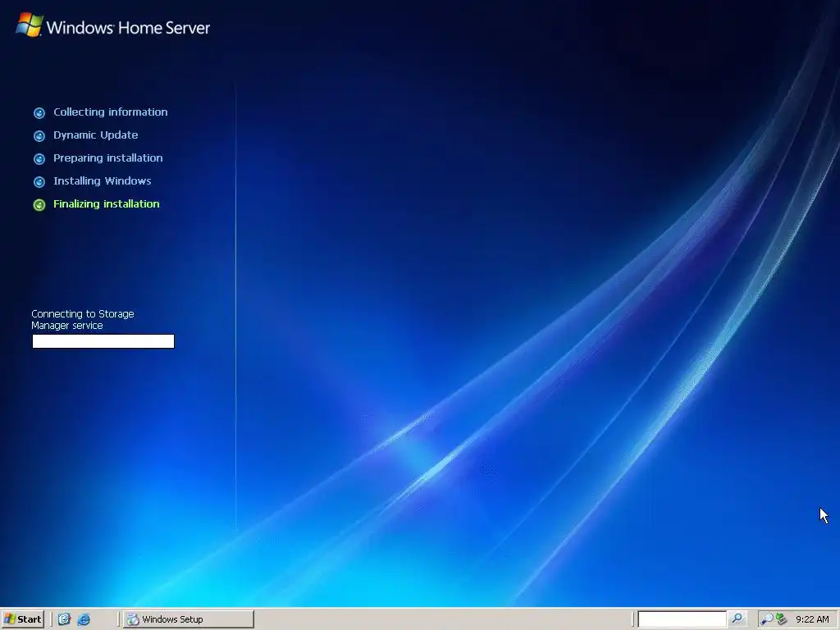Screen dimensions: 840x630
Task: Click the 9:22 AM system clock
Action: (x=812, y=619)
